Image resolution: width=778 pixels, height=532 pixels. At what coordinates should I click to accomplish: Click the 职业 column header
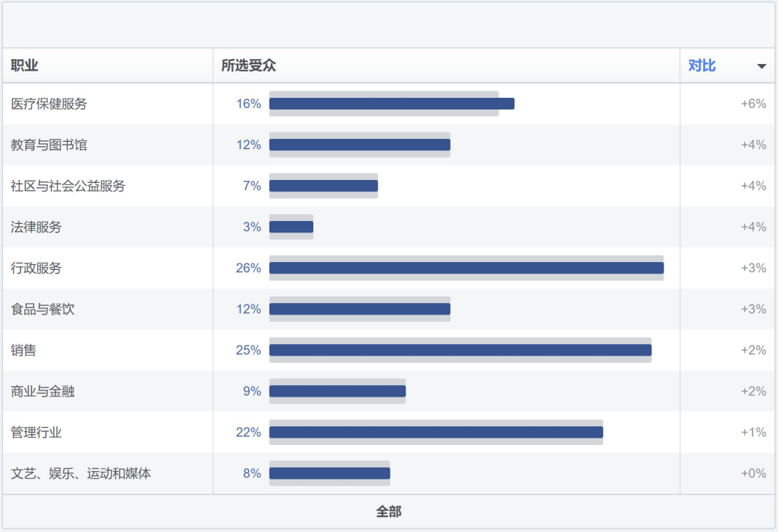(x=24, y=66)
